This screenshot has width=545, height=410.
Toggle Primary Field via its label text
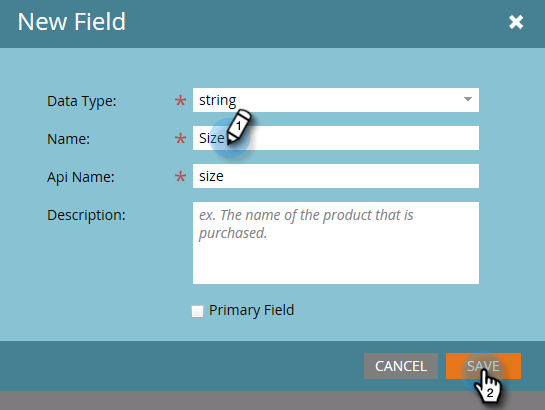[251, 310]
